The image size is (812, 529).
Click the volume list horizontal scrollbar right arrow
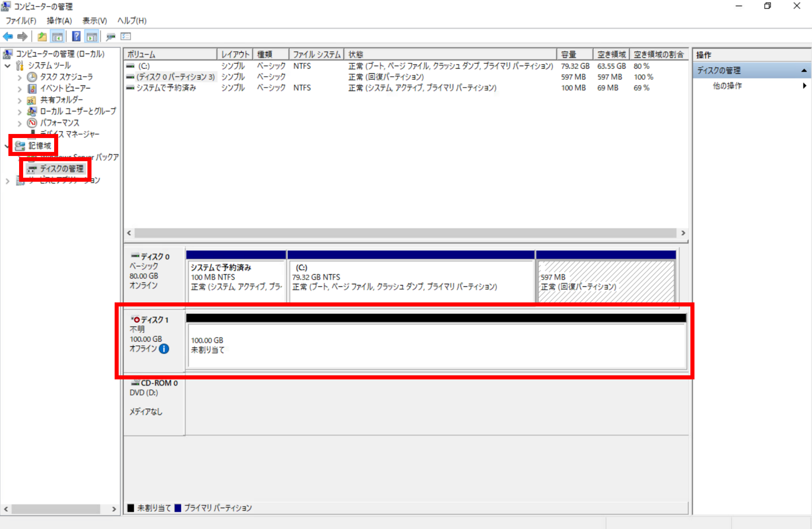coord(683,233)
